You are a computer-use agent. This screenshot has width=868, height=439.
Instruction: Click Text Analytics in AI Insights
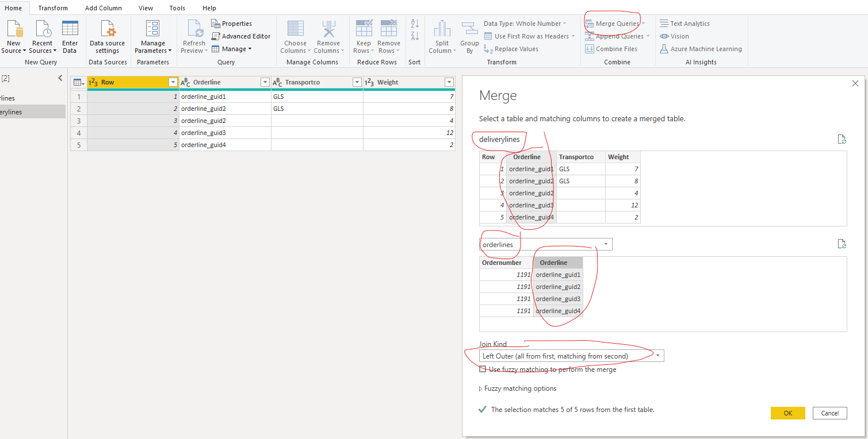(x=685, y=24)
